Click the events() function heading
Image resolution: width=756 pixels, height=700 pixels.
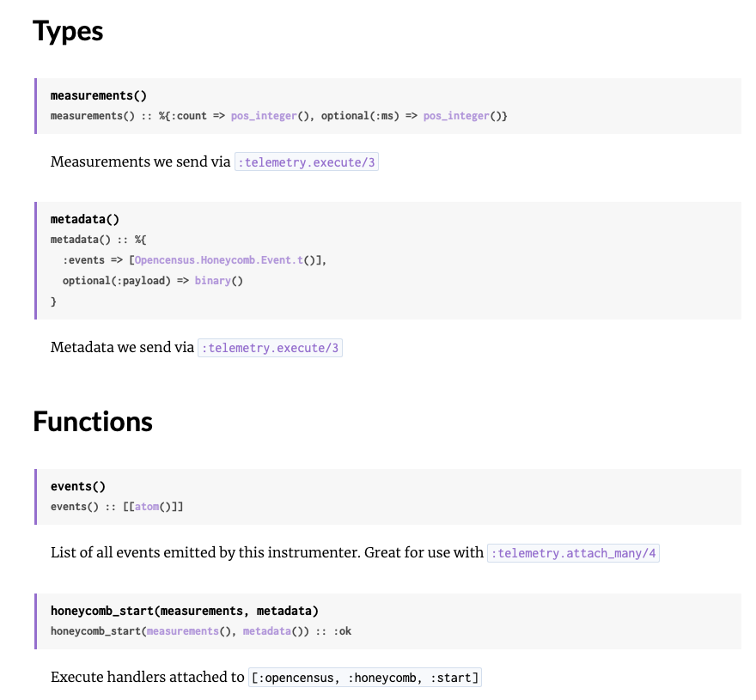pos(78,486)
